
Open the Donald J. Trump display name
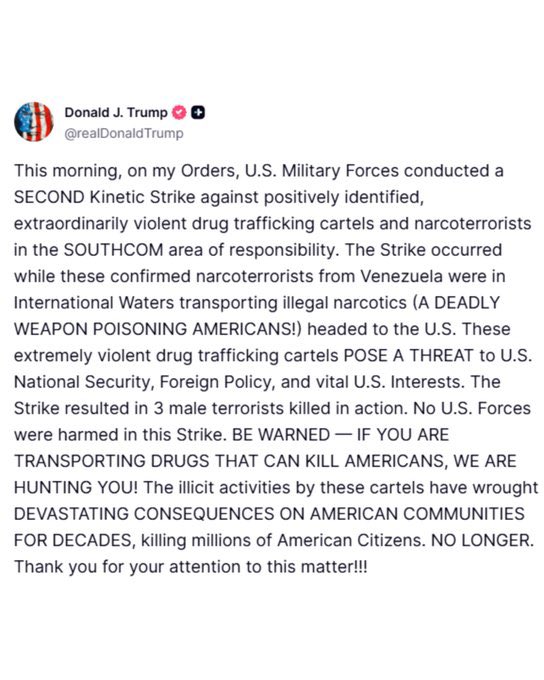tap(116, 113)
